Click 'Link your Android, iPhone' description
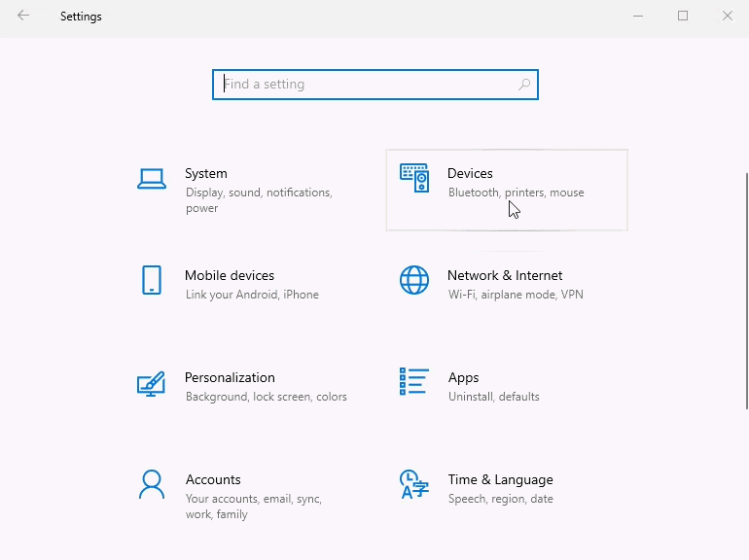 pyautogui.click(x=252, y=295)
